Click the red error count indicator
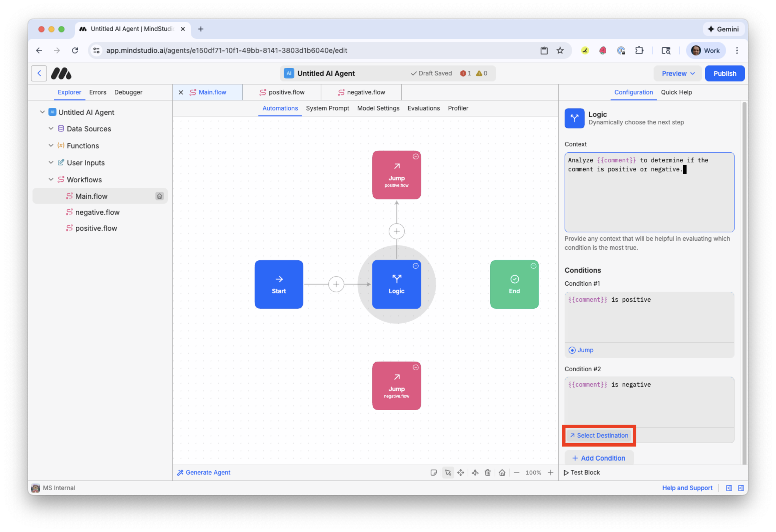 click(465, 73)
